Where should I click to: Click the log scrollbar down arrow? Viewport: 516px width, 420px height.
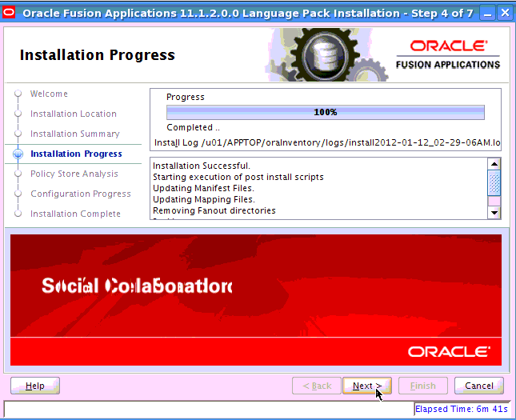tap(494, 213)
